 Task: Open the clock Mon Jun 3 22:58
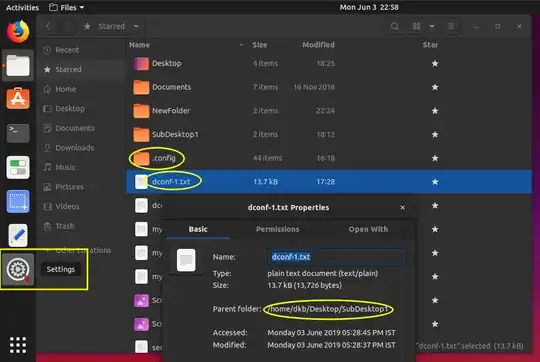tap(369, 7)
